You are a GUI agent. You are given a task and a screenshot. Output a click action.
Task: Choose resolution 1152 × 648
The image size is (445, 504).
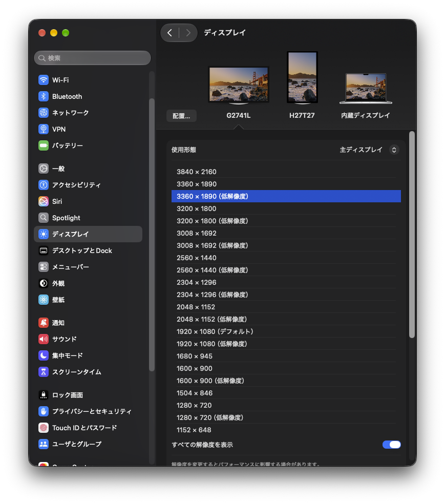(286, 430)
